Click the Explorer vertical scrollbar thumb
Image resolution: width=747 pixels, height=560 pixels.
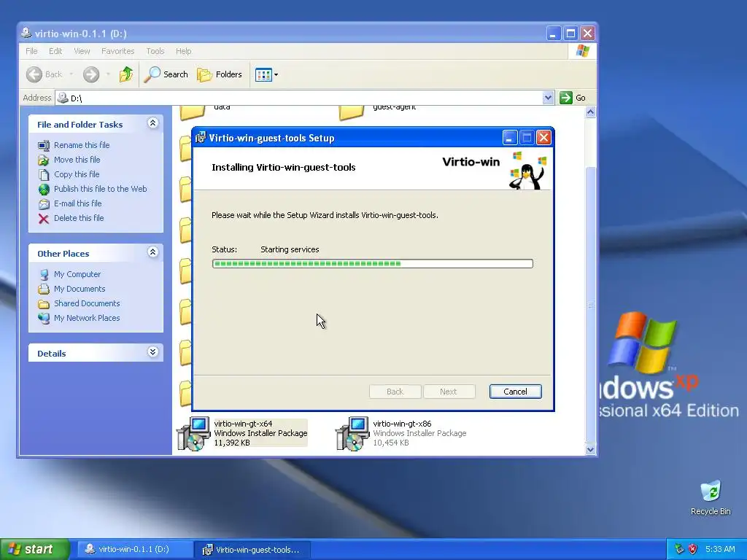(x=590, y=304)
